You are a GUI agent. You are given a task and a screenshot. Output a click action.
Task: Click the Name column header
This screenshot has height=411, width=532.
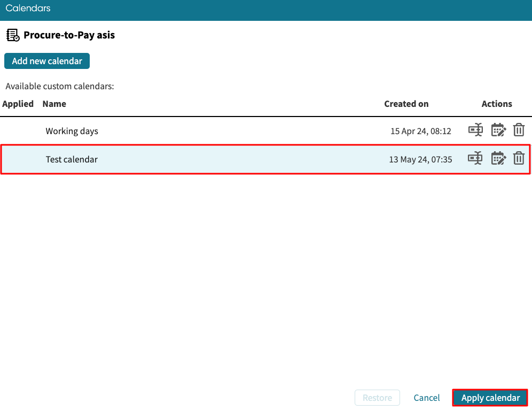[x=54, y=104]
